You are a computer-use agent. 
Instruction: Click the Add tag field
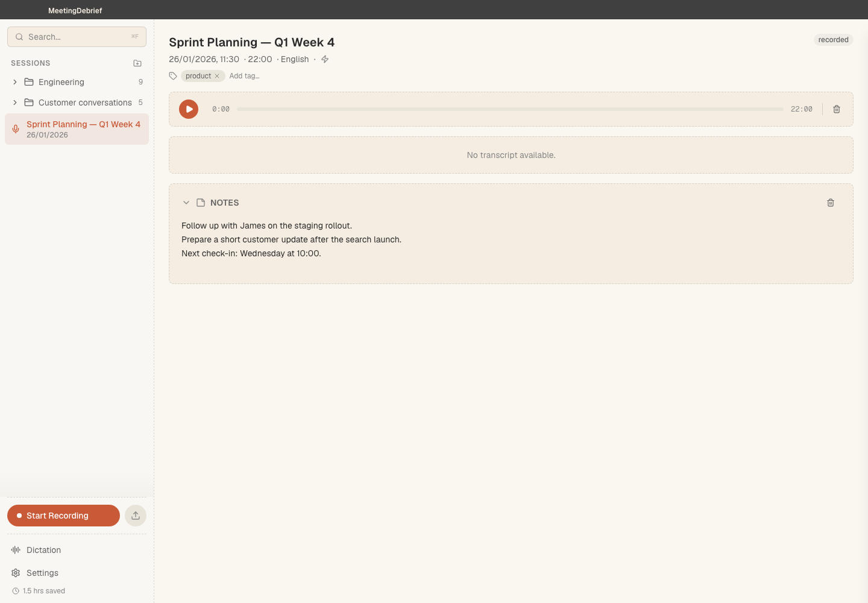[x=244, y=76]
